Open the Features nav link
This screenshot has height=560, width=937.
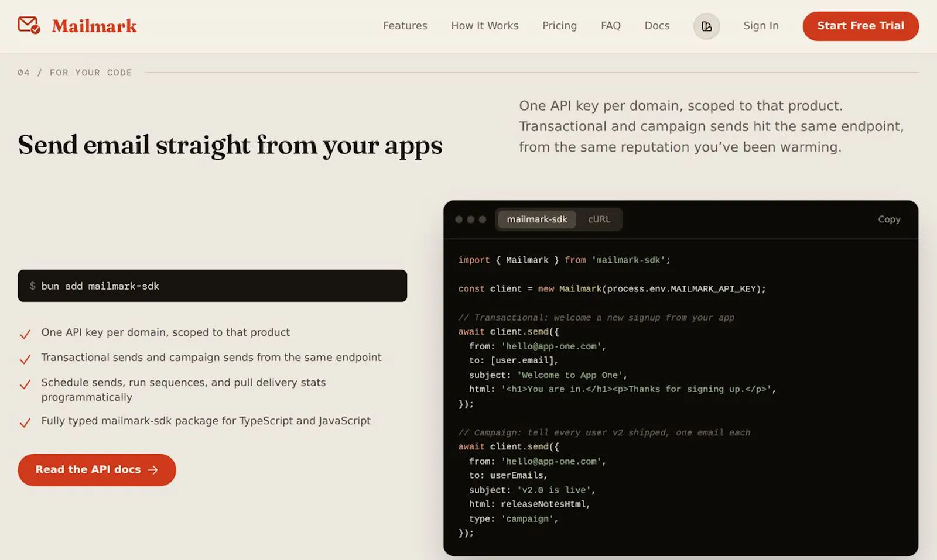(405, 26)
